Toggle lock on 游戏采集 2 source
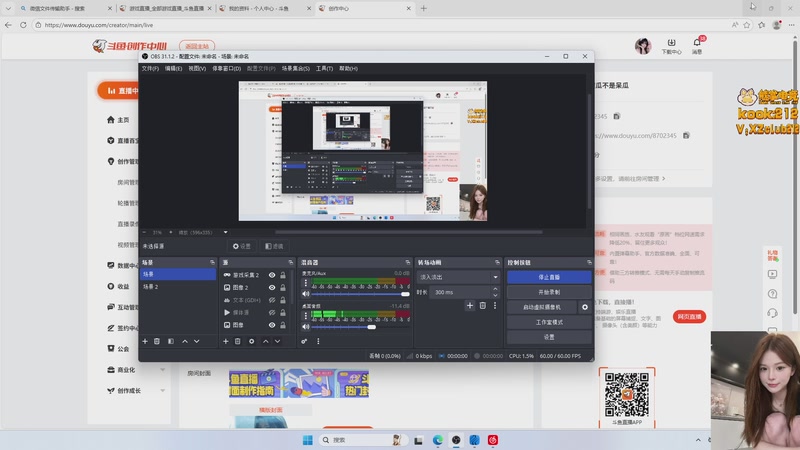This screenshot has width=800, height=450. (x=283, y=275)
